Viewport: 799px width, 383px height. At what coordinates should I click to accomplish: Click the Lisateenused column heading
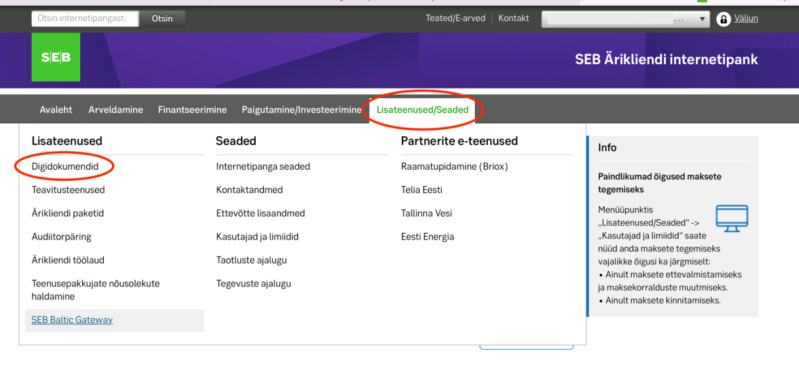click(67, 141)
